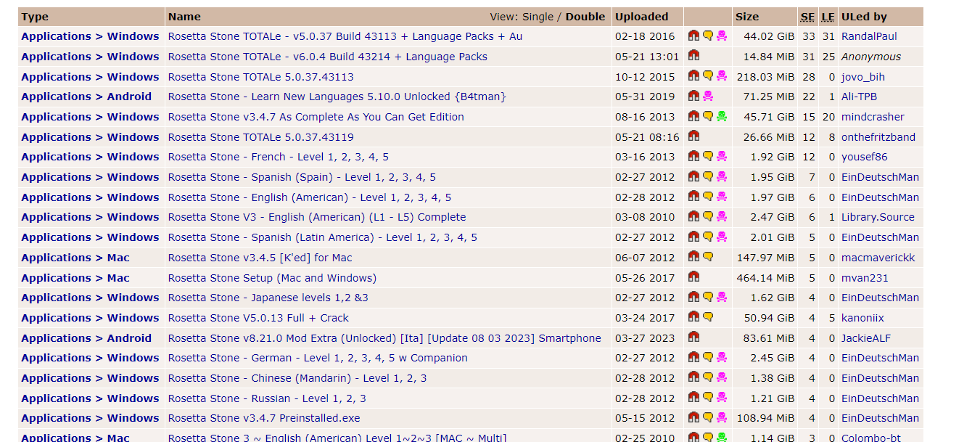Switch the view to Single

point(538,17)
